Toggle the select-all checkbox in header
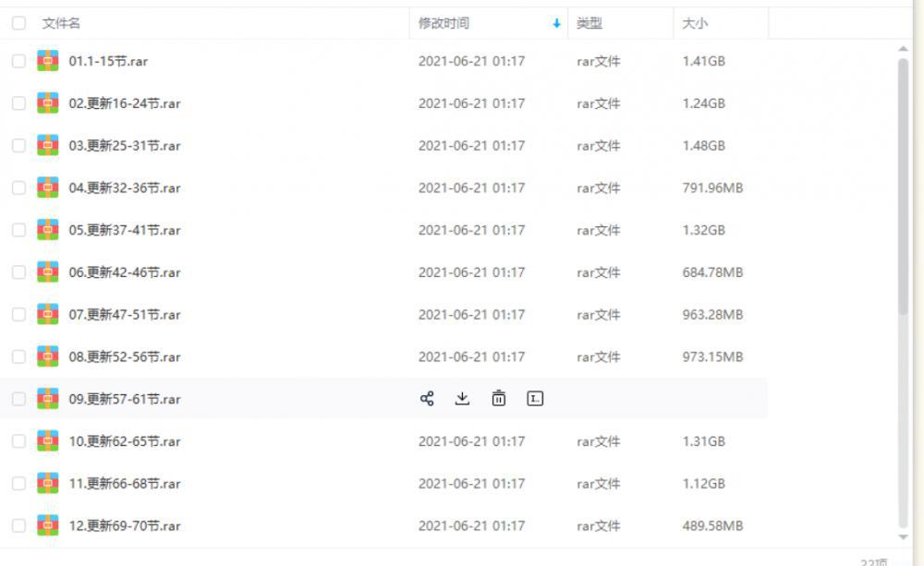Image resolution: width=924 pixels, height=566 pixels. (18, 23)
